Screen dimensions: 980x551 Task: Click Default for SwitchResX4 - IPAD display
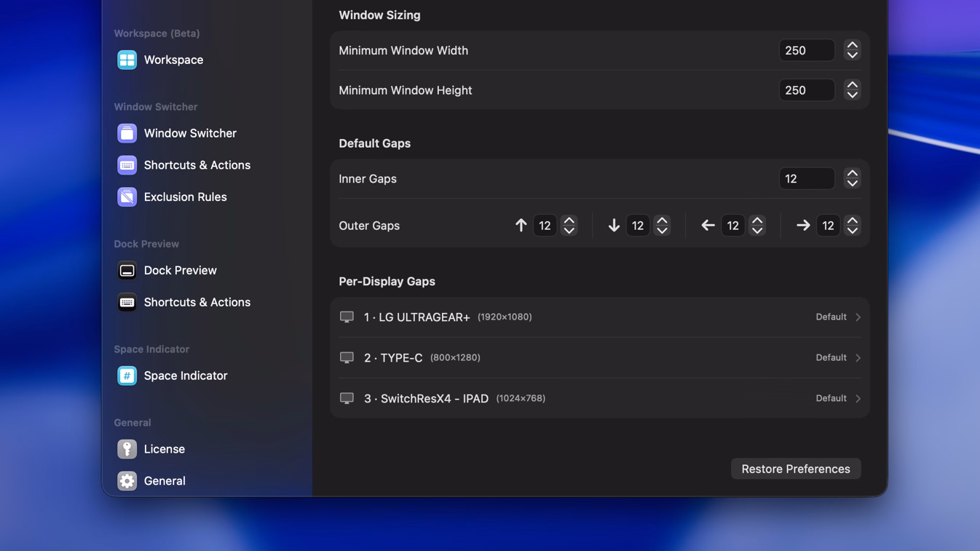(x=831, y=399)
